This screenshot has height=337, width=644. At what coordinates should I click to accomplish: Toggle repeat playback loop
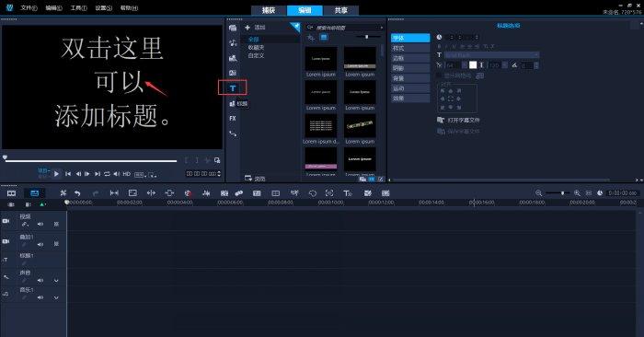[x=107, y=174]
